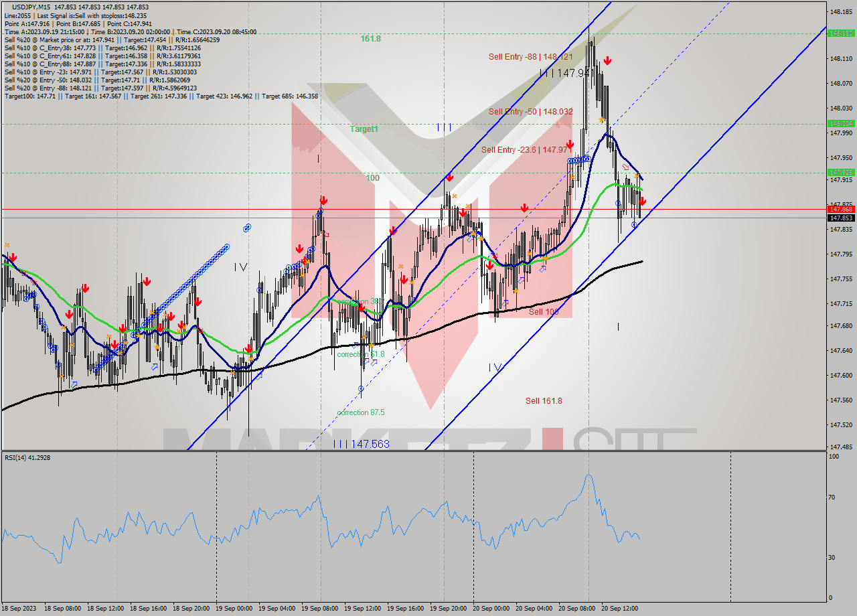Click the '20 Sep 12:00' time axis label
Viewport: 857px width, 616px height.
621,609
